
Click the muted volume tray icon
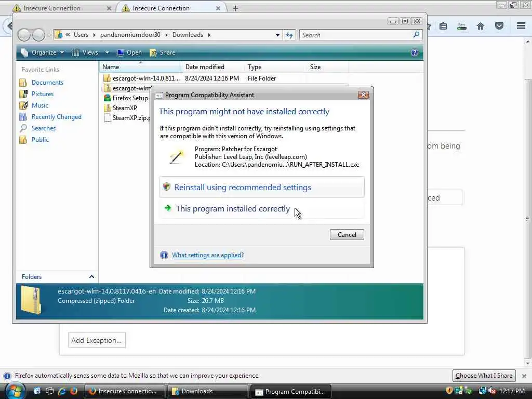pyautogui.click(x=493, y=391)
